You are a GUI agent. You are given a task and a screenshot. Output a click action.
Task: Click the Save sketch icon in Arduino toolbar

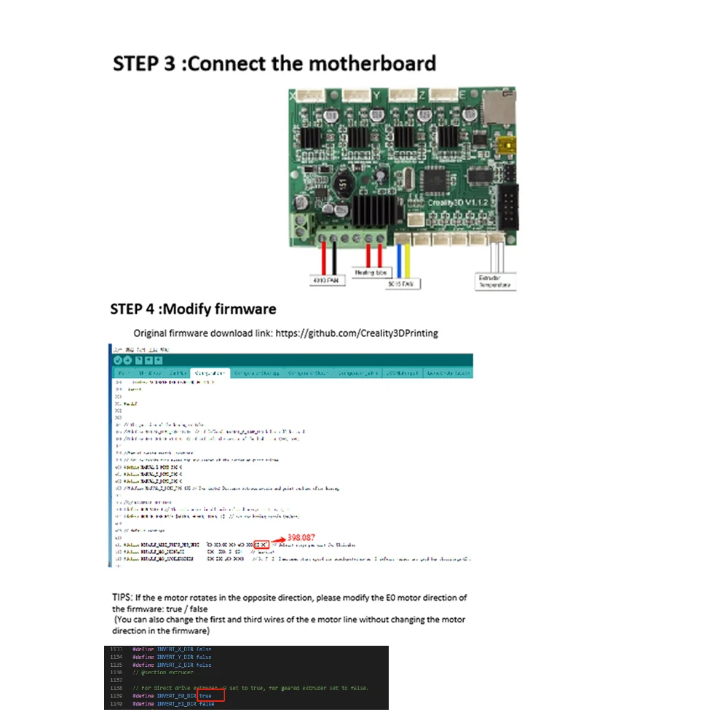(x=158, y=360)
